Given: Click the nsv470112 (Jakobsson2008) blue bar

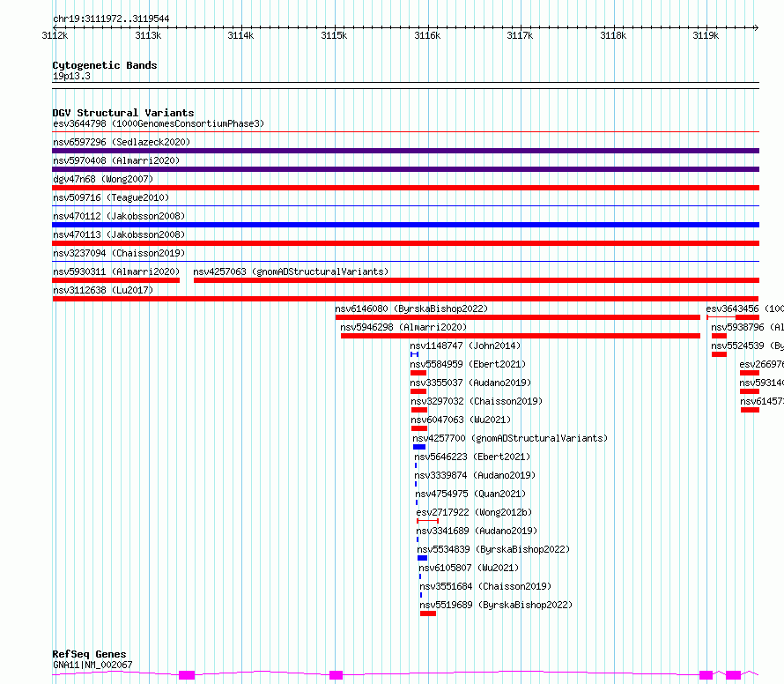Looking at the screenshot, I should (x=405, y=225).
